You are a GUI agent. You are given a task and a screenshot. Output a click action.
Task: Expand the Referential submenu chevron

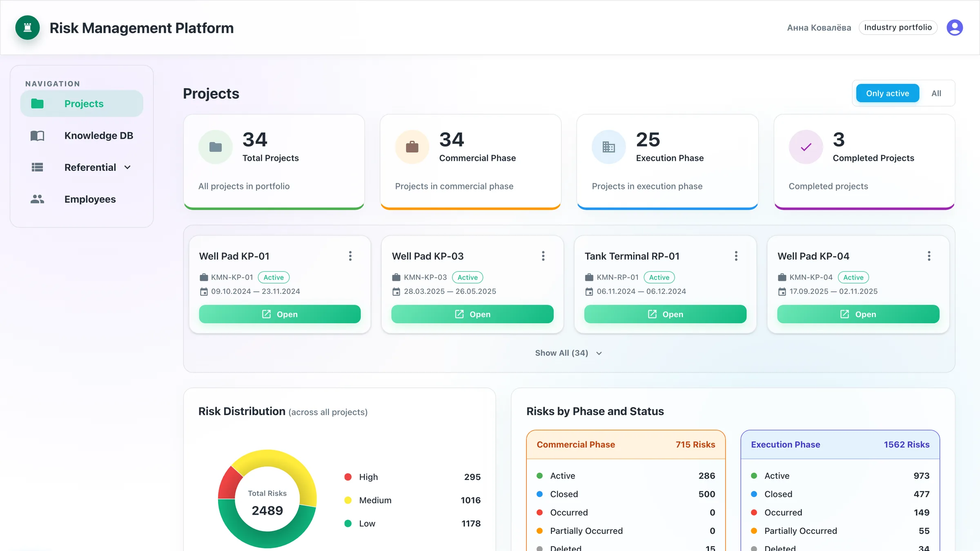click(127, 167)
